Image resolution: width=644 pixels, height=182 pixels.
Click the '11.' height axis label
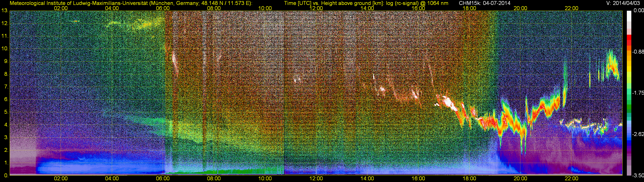[x=5, y=36]
